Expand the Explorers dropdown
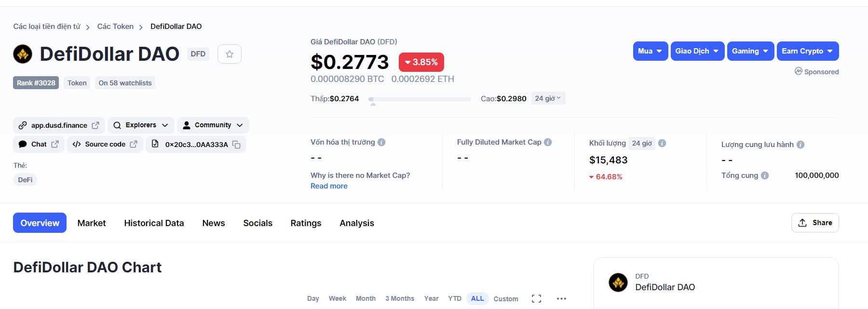Image resolution: width=868 pixels, height=309 pixels. (141, 125)
